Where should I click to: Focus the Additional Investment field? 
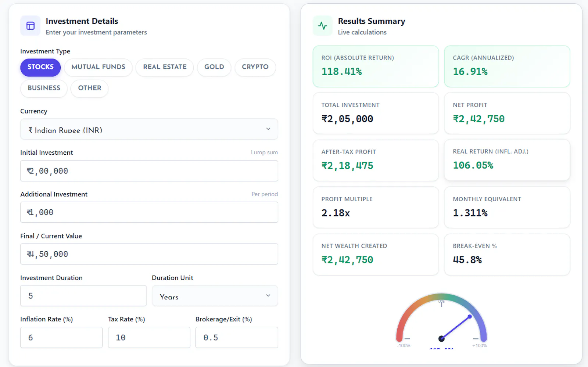tap(149, 212)
